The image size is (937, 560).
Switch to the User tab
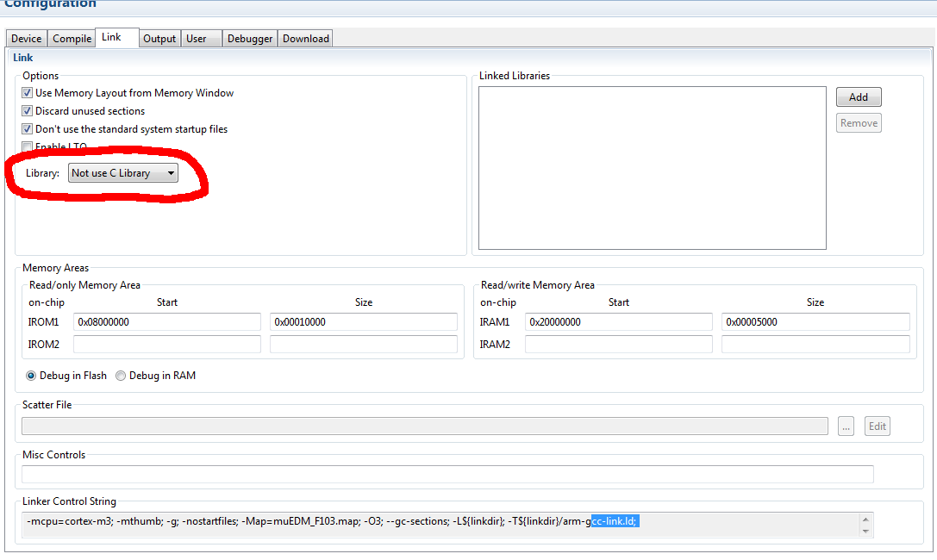pyautogui.click(x=202, y=38)
